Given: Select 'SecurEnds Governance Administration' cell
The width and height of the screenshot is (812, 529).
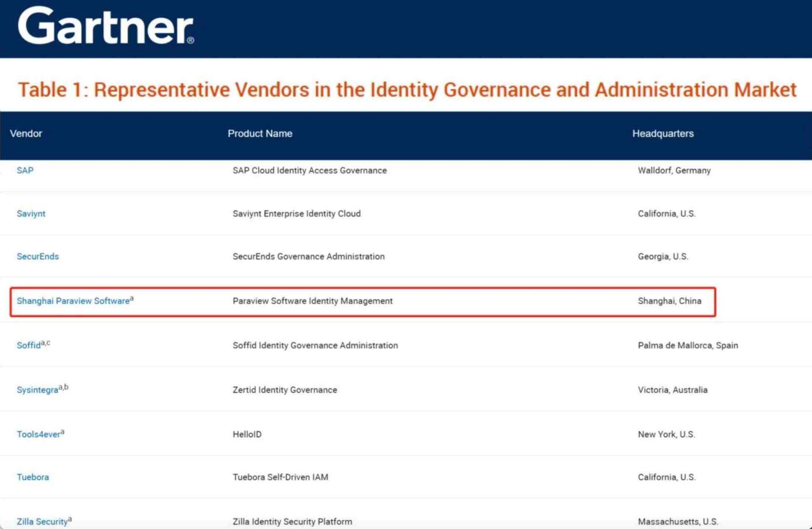Looking at the screenshot, I should click(309, 256).
